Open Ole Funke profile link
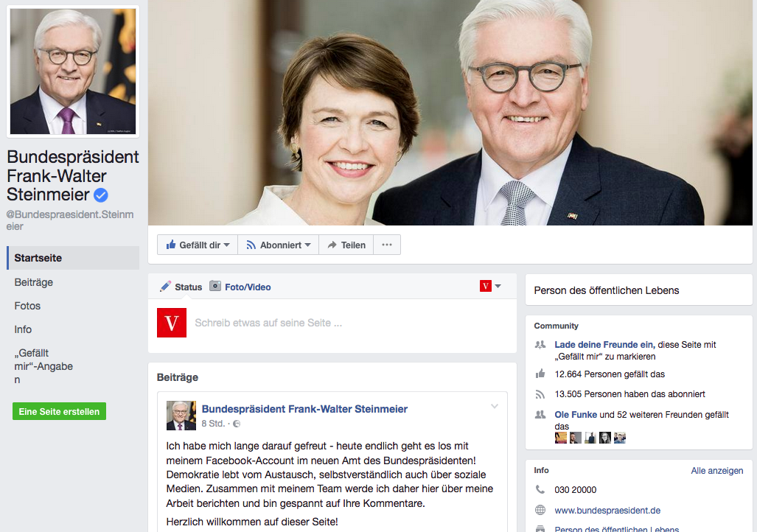The height and width of the screenshot is (532, 757). coord(576,415)
